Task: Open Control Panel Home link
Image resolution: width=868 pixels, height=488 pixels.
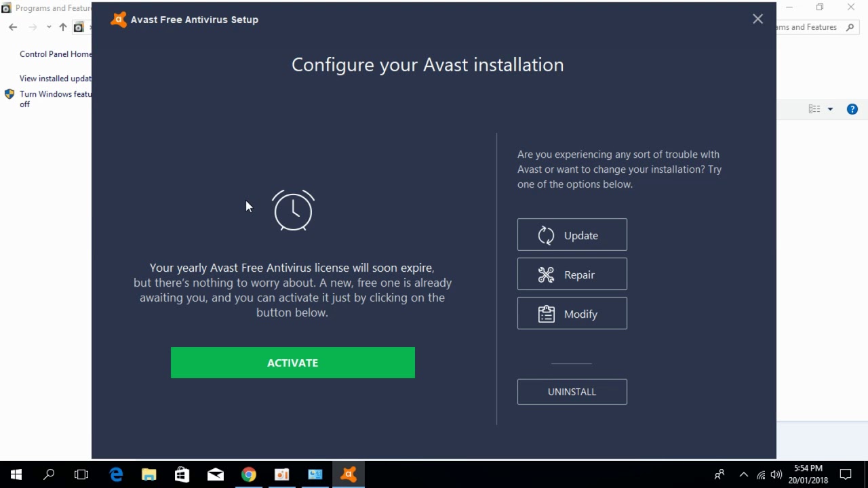Action: 56,54
